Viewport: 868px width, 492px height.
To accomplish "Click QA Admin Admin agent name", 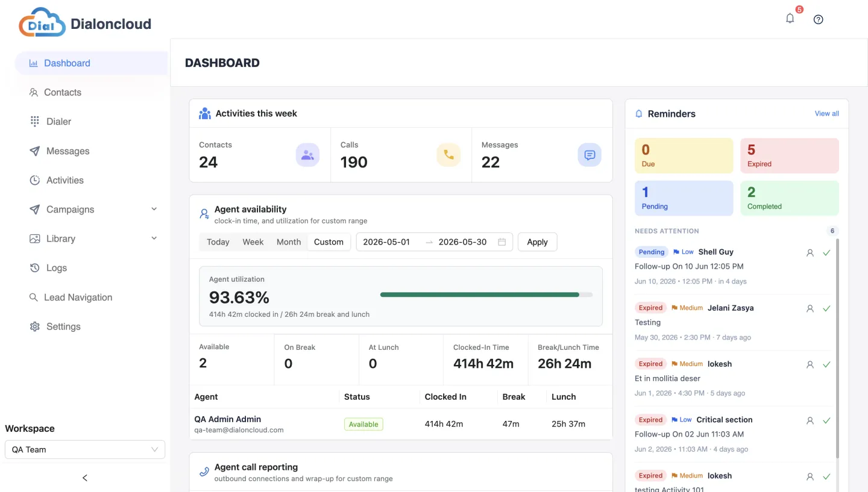I will (x=228, y=419).
